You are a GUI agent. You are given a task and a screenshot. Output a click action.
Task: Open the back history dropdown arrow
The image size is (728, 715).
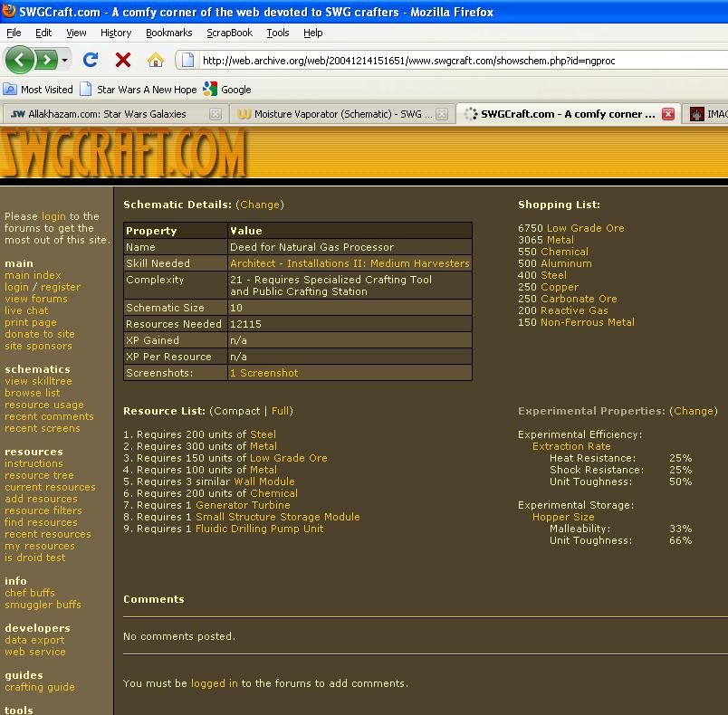click(65, 61)
